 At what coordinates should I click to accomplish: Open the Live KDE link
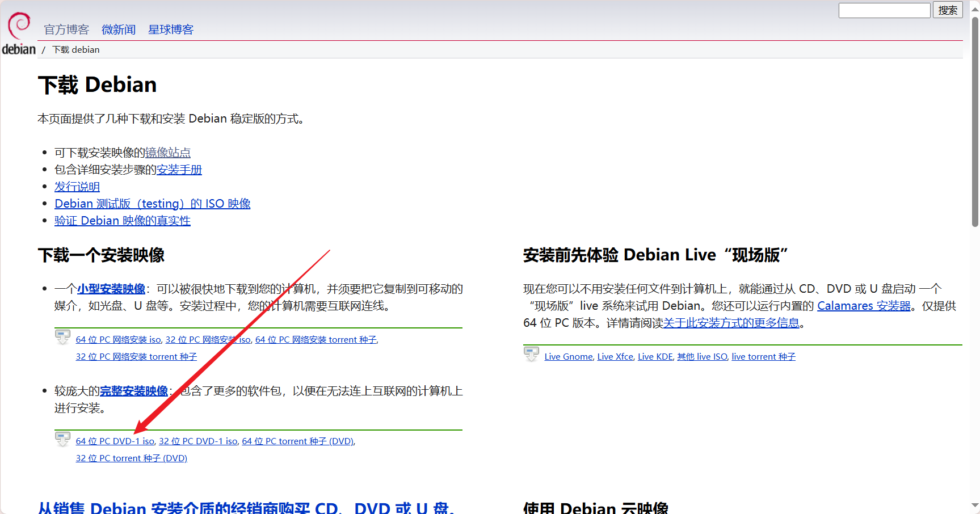point(655,357)
